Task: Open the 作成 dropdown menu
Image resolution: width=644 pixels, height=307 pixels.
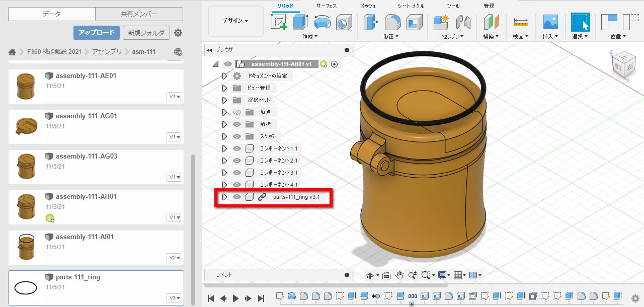Action: pos(310,36)
